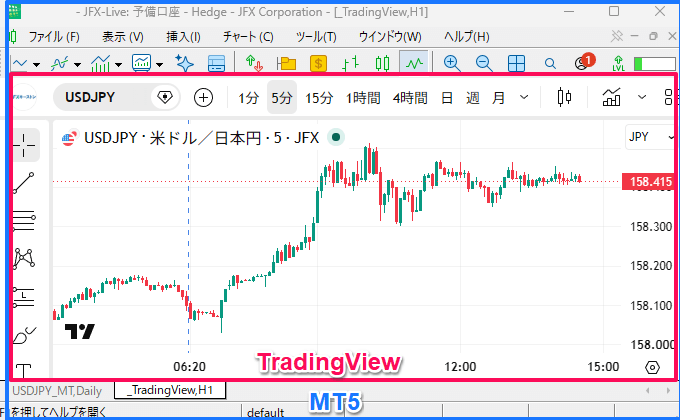Screen dimensions: 680x420
Task: Open the ツール(T) menu
Action: point(316,37)
